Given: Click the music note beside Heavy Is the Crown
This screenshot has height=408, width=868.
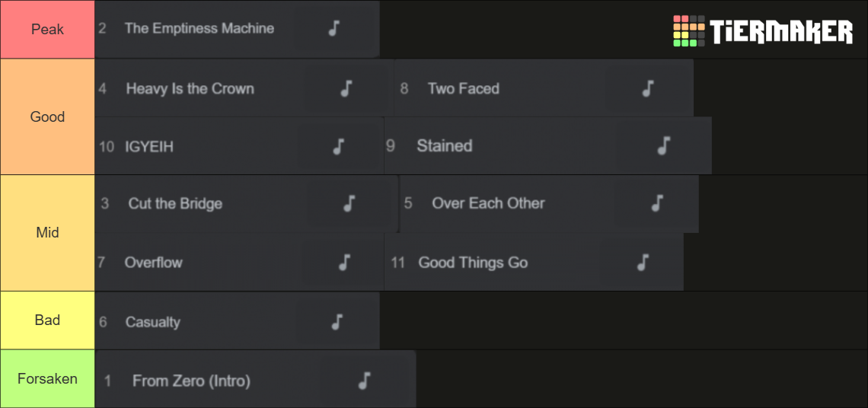Looking at the screenshot, I should (346, 88).
